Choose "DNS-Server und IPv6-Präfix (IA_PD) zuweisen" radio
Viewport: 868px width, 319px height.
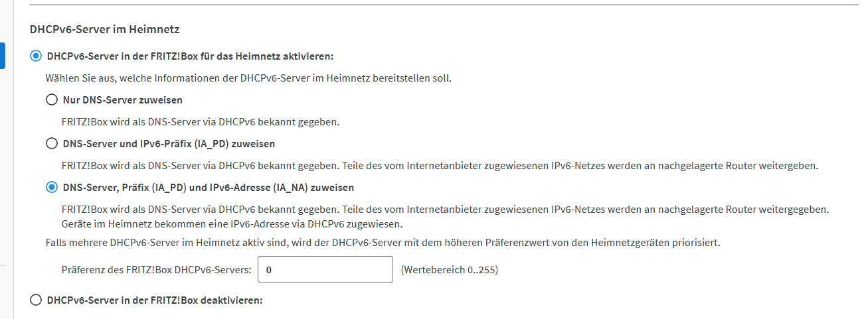click(52, 143)
